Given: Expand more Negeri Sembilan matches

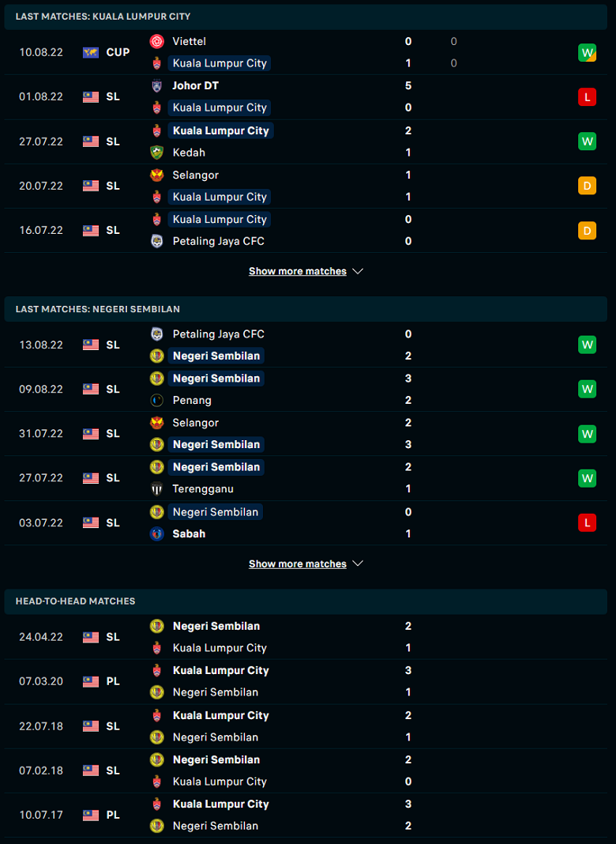Looking at the screenshot, I should [298, 563].
